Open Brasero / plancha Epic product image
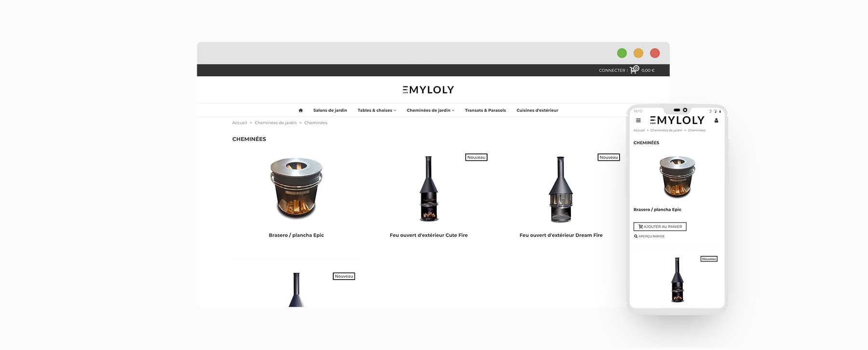The width and height of the screenshot is (868, 350). [296, 188]
